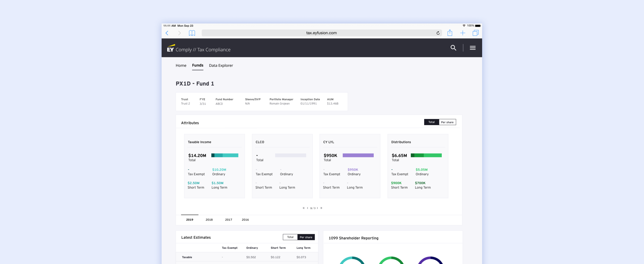Click the "$2.50M" Short Term value
The height and width of the screenshot is (264, 644).
pos(194,183)
